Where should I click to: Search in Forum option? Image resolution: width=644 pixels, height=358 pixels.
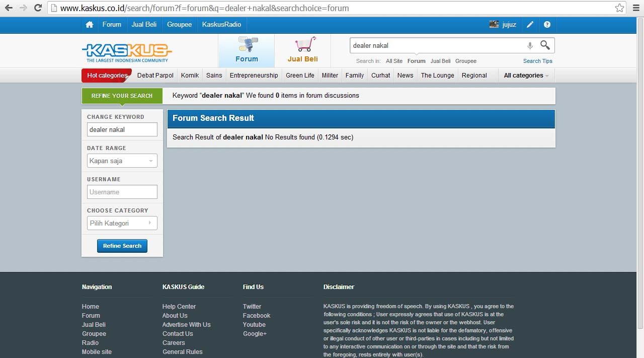point(416,61)
